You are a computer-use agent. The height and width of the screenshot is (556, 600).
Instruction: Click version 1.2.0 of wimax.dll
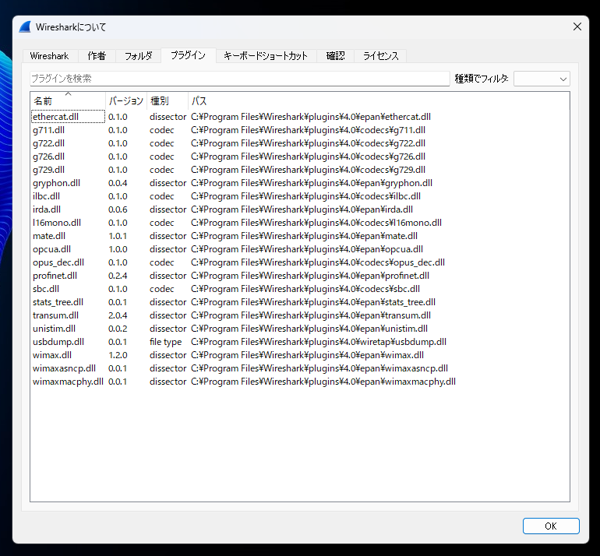(x=118, y=355)
